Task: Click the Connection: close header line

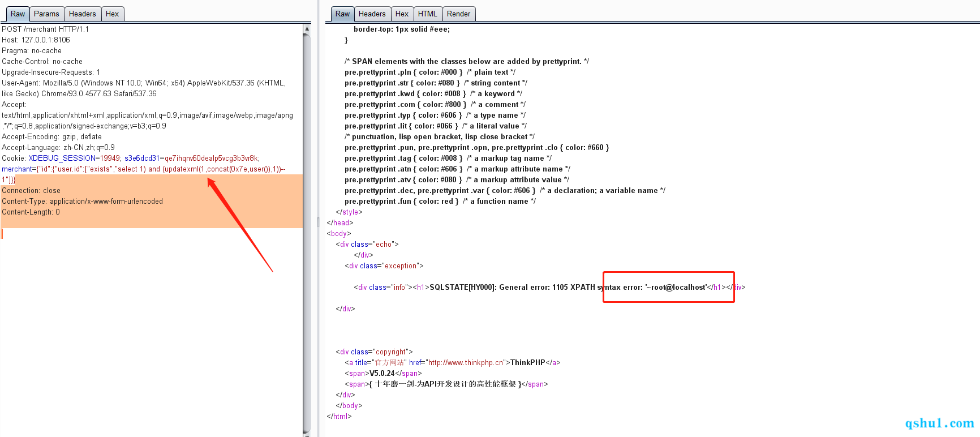Action: click(x=31, y=190)
